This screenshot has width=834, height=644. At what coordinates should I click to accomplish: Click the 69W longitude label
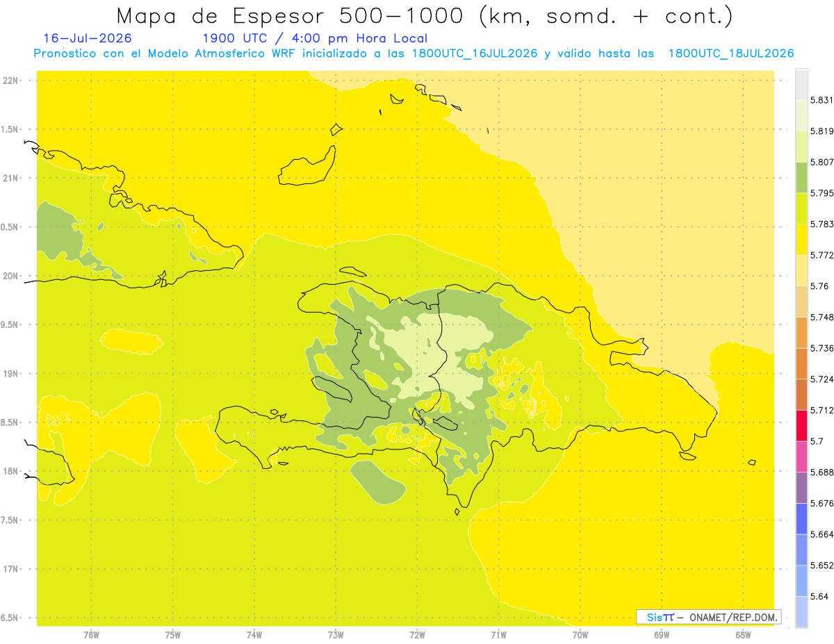[662, 635]
